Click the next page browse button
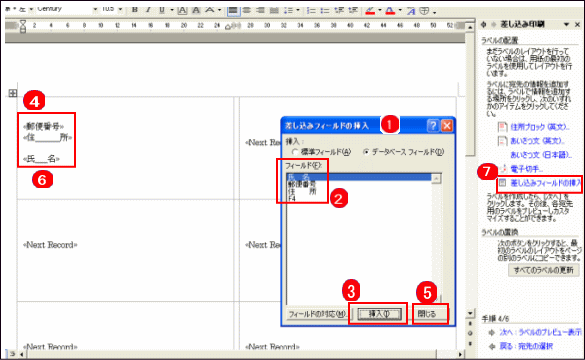Screen dimensions: 585x360 tap(470, 343)
